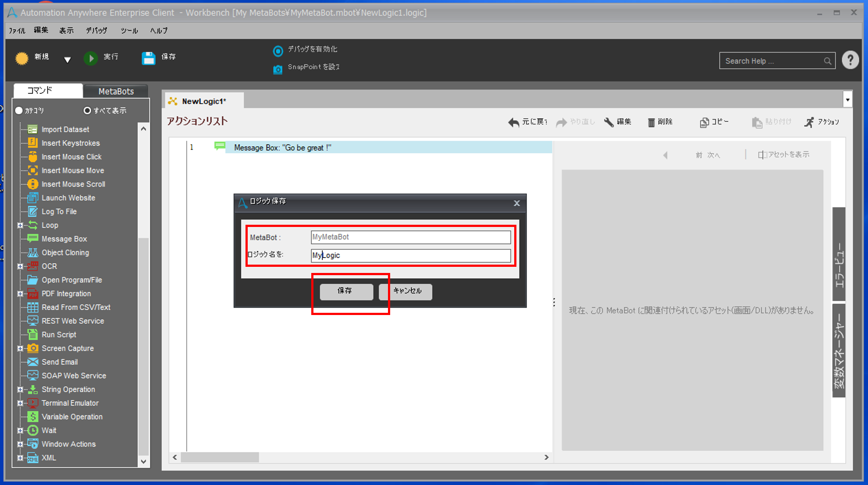Image resolution: width=868 pixels, height=485 pixels.
Task: Click the REST Web Service icon
Action: click(32, 321)
